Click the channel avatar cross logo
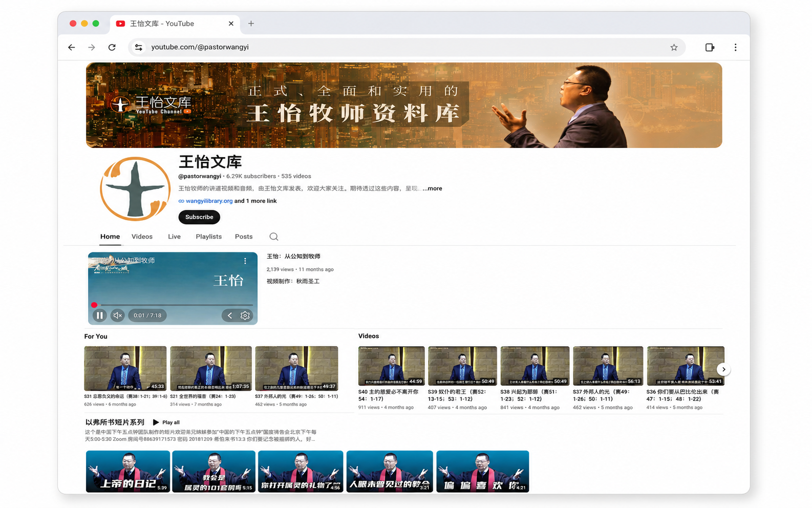This screenshot has width=812, height=508. 135,189
